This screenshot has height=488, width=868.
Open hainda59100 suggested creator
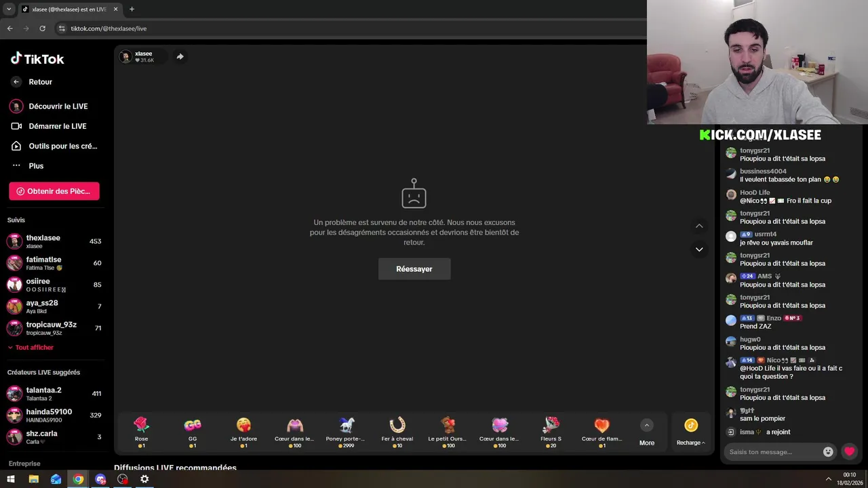[54, 415]
